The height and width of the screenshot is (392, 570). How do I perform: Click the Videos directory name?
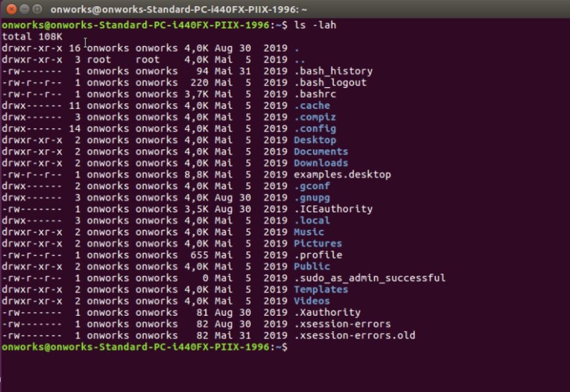(312, 301)
